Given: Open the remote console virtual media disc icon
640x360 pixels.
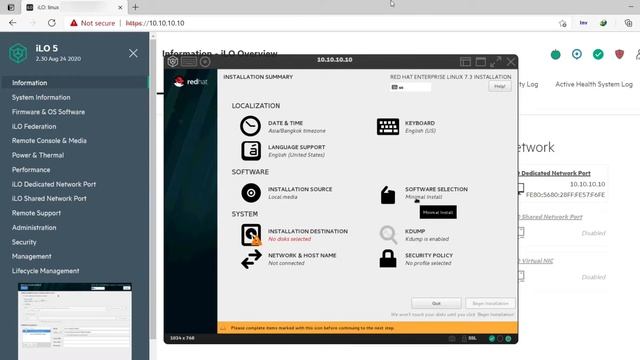Looking at the screenshot, I should [205, 62].
